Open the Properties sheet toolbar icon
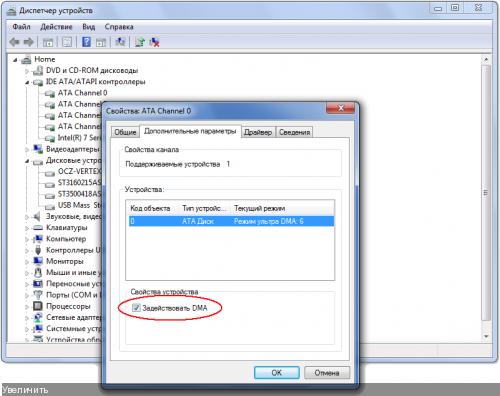500x396 pixels. (67, 42)
